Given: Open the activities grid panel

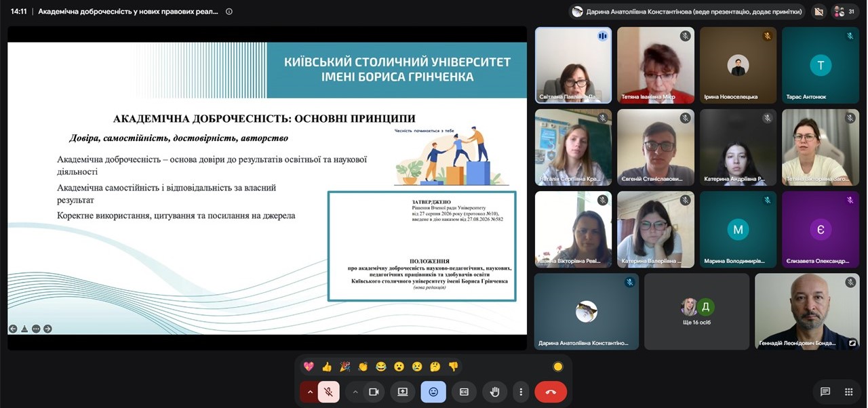Looking at the screenshot, I should tap(848, 392).
